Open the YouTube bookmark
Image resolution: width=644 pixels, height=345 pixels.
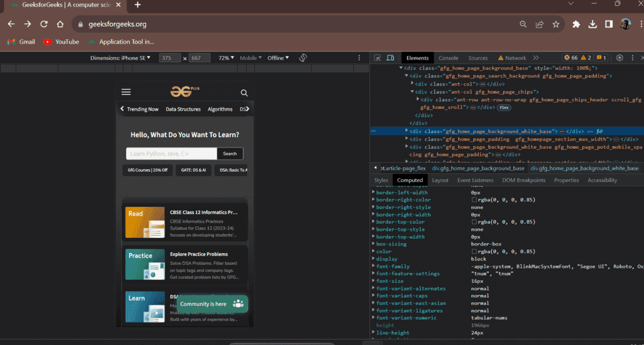[61, 42]
